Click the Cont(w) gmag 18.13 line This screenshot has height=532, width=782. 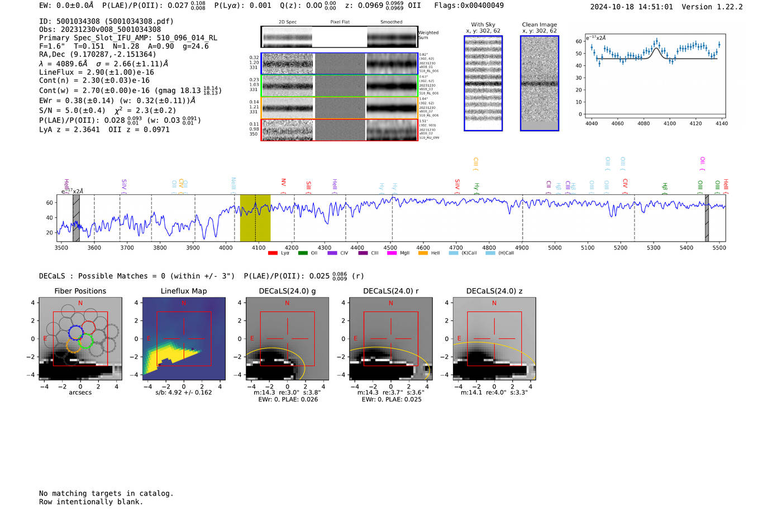click(130, 90)
